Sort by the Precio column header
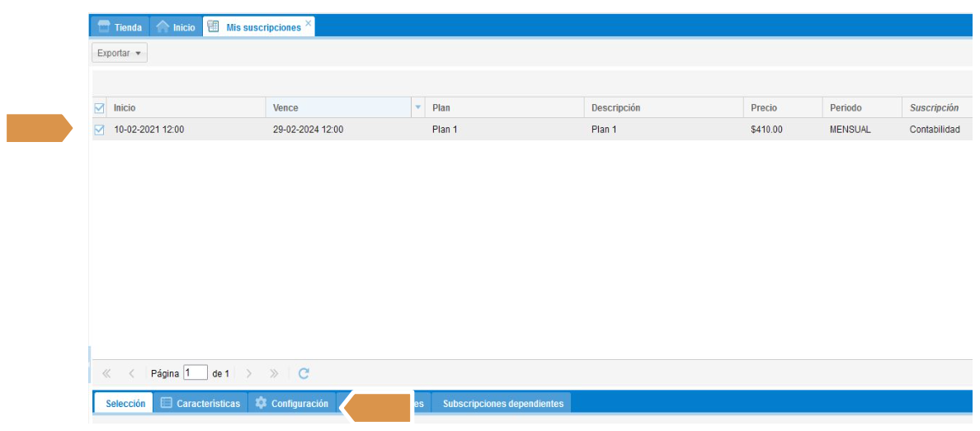The width and height of the screenshot is (980, 431). [764, 108]
